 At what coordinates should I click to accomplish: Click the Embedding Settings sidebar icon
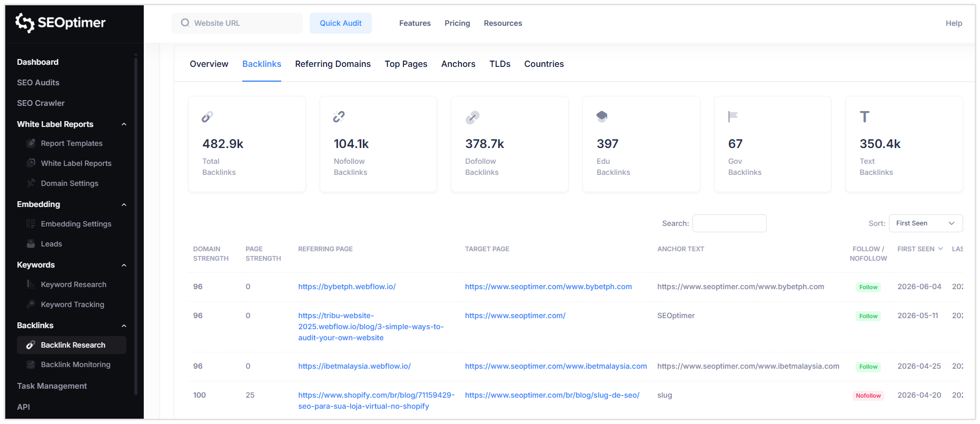coord(31,224)
